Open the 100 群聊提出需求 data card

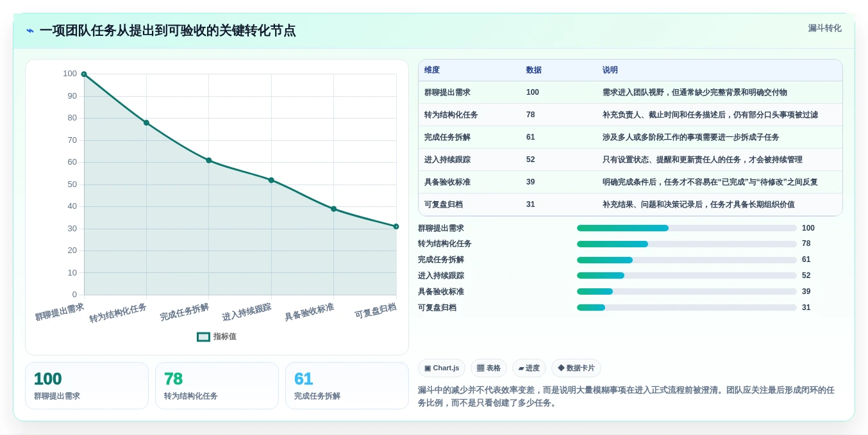87,386
